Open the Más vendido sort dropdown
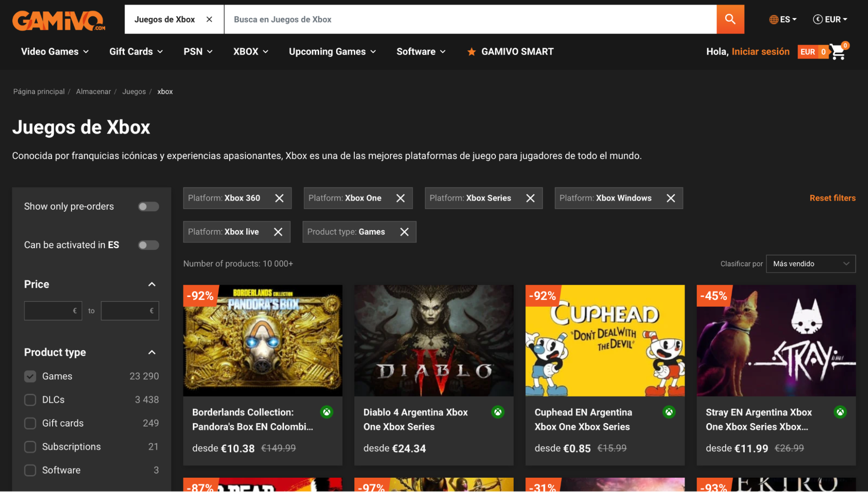 click(810, 264)
